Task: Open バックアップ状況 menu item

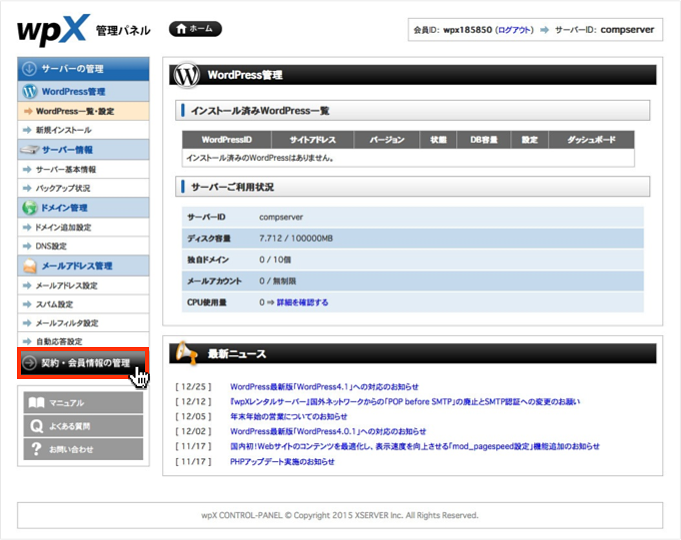Action: click(83, 188)
